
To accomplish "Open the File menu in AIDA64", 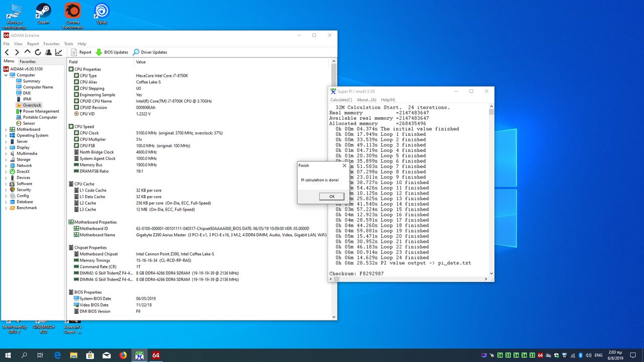I will (x=7, y=44).
